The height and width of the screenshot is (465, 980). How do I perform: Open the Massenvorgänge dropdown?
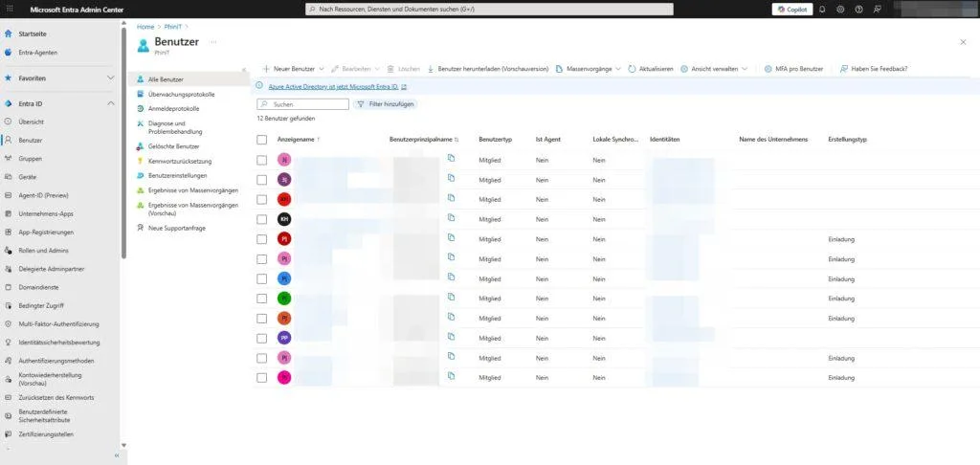coord(618,69)
